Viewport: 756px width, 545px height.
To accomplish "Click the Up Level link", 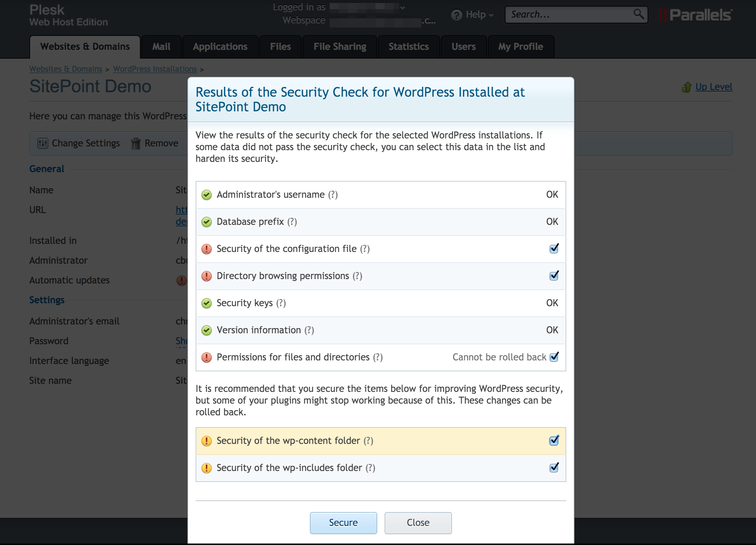I will tap(714, 87).
